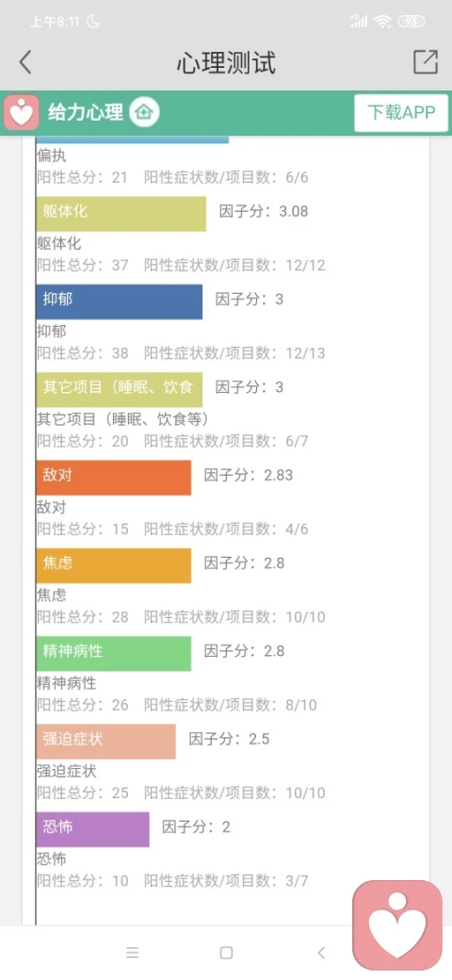Tap the Android home square icon
Viewport: 452px width, 980px height.
pyautogui.click(x=227, y=953)
